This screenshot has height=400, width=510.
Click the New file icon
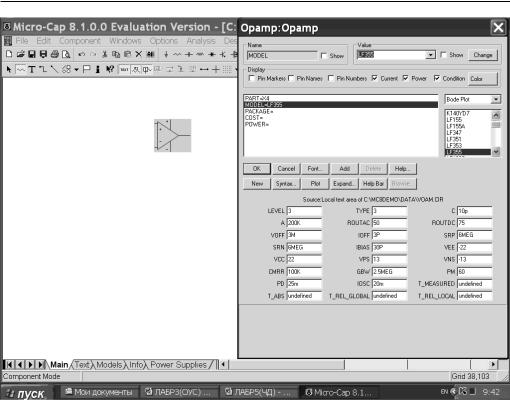(9, 54)
